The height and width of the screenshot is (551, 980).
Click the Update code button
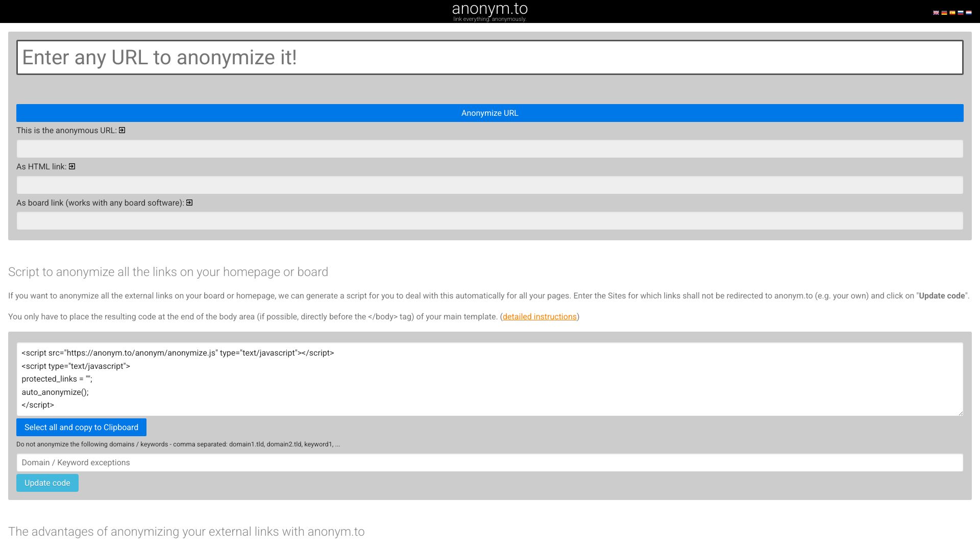47,483
